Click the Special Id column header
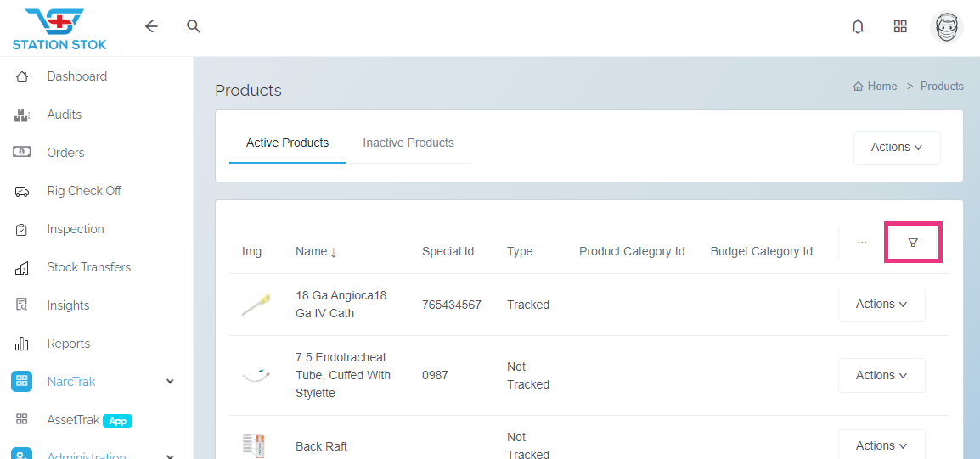Viewport: 980px width, 459px height. point(448,252)
